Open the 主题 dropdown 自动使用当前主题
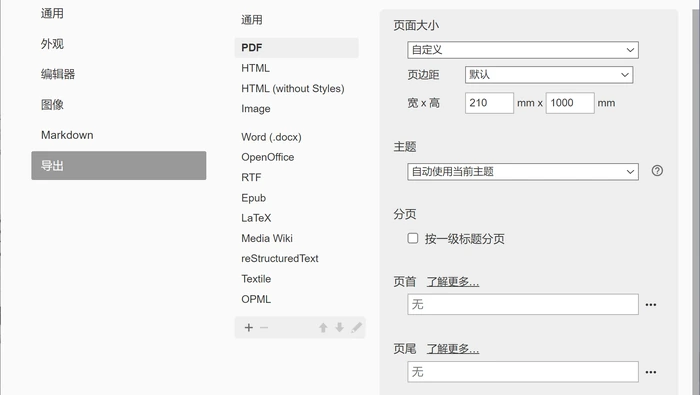 (523, 172)
